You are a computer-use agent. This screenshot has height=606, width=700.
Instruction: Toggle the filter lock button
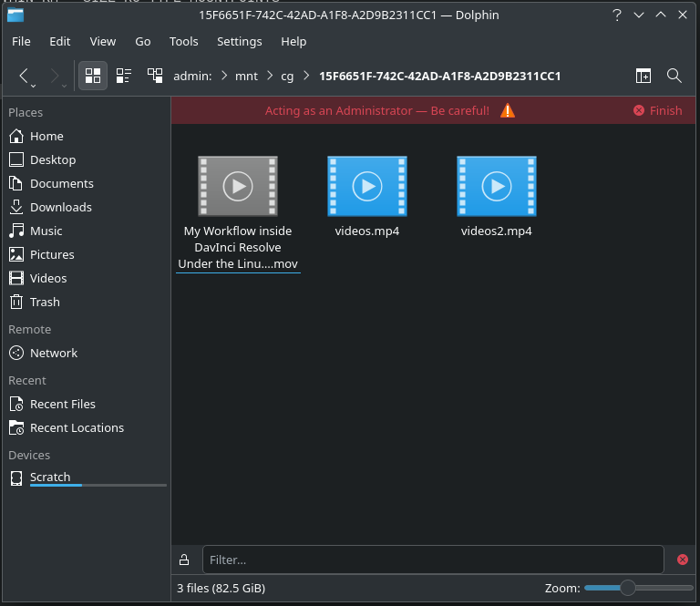[x=184, y=560]
